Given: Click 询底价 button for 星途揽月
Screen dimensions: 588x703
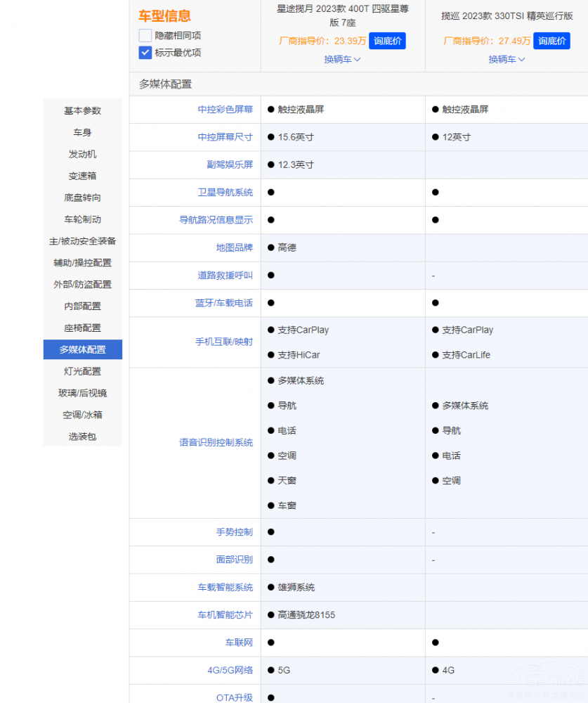Looking at the screenshot, I should [387, 41].
